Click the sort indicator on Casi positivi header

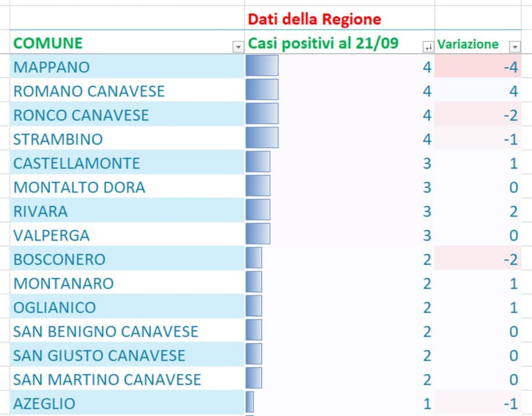click(427, 45)
